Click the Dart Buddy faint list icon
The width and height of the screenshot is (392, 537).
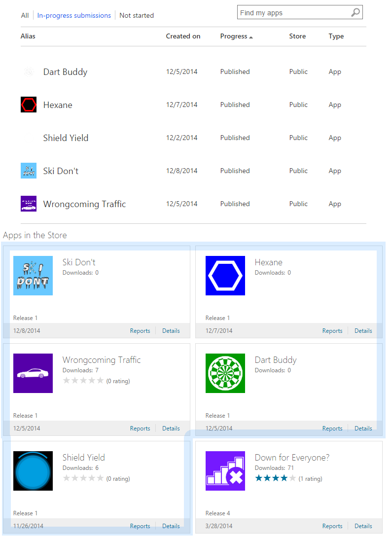click(29, 72)
